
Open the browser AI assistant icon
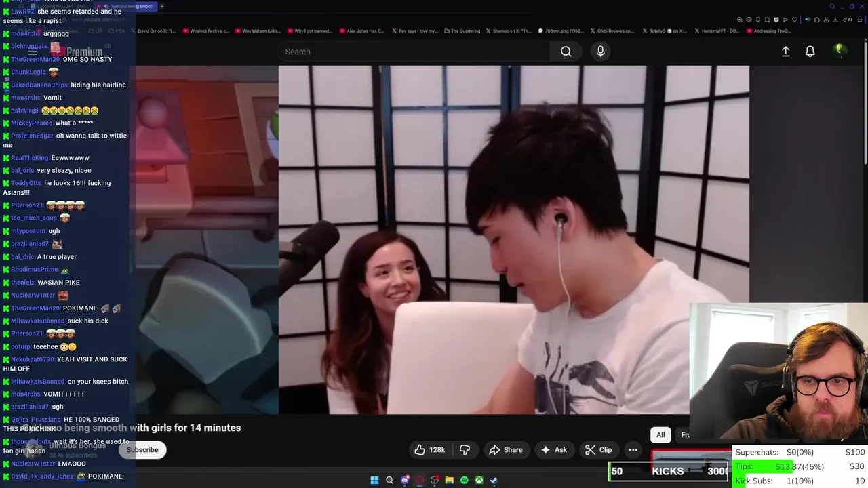coord(848,20)
